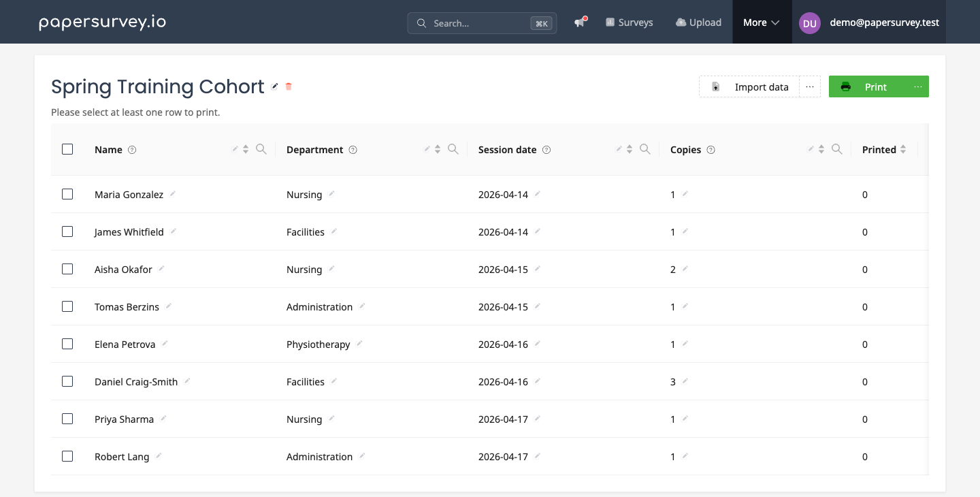Delete the cohort with trash icon

click(x=289, y=86)
